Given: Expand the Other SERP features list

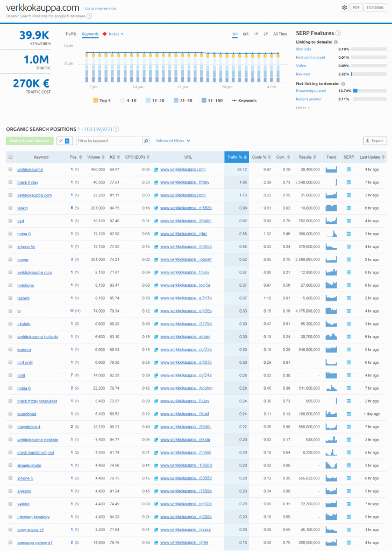Looking at the screenshot, I should click(x=303, y=108).
